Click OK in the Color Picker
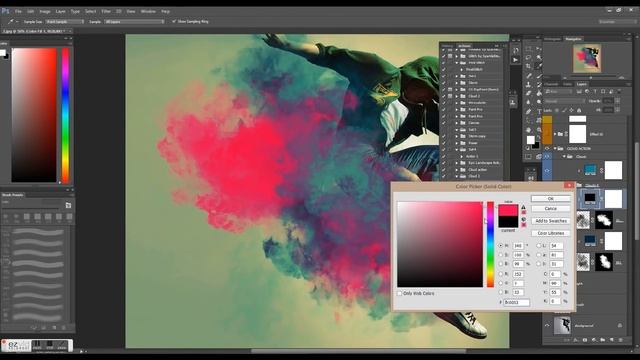640x360 pixels. [x=551, y=198]
